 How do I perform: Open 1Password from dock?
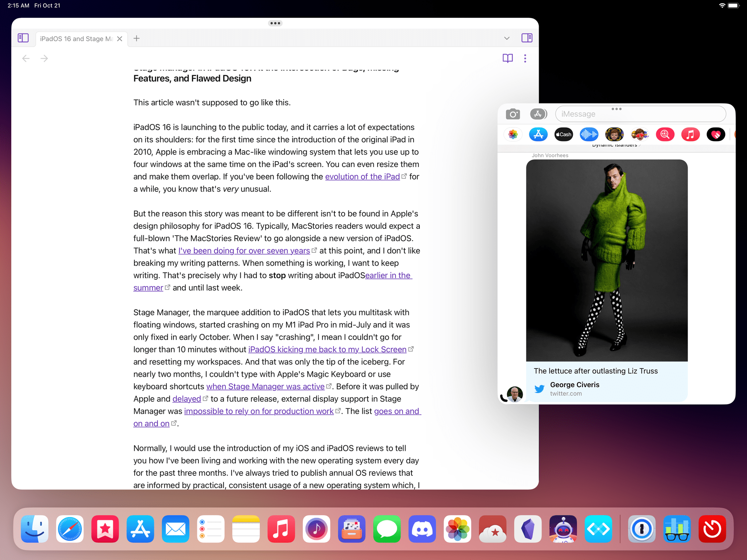tap(642, 528)
